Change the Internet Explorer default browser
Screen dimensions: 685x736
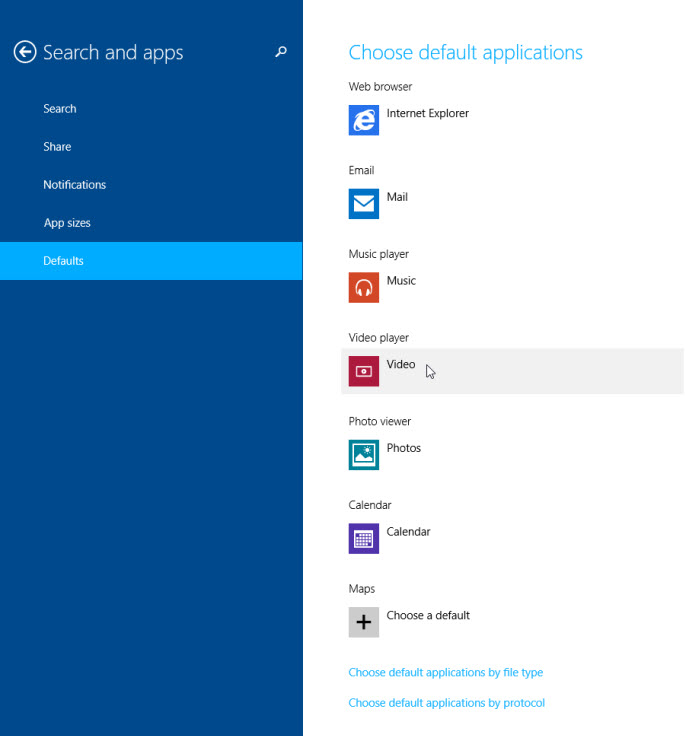427,113
